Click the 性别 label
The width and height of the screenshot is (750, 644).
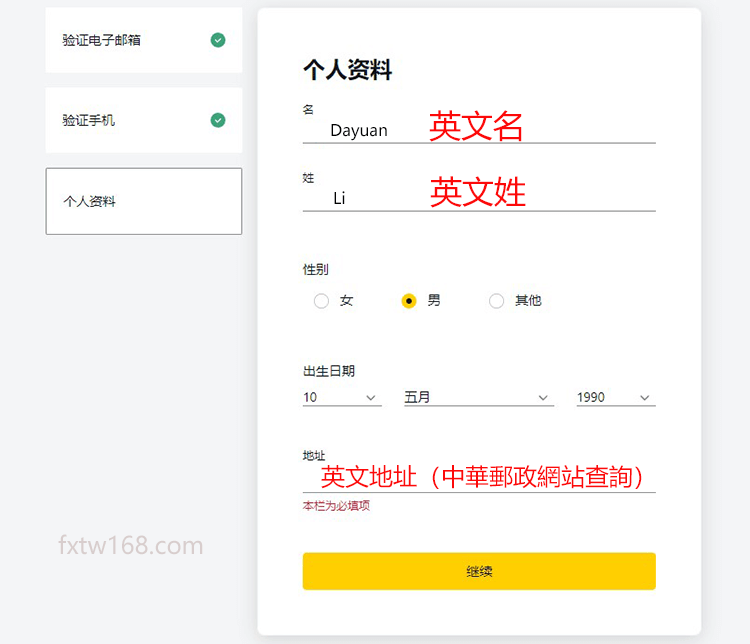point(316,269)
